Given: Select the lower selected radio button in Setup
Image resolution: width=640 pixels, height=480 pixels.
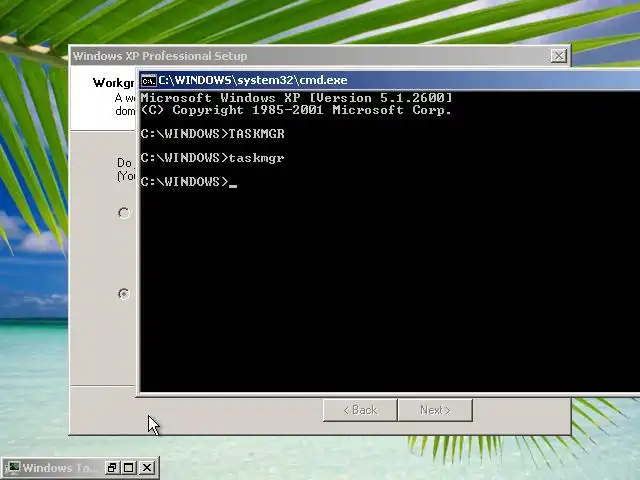Looking at the screenshot, I should [x=124, y=294].
